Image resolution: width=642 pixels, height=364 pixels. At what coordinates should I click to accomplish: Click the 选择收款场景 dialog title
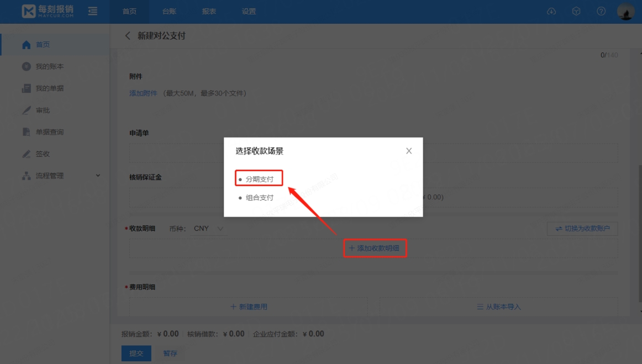point(259,151)
